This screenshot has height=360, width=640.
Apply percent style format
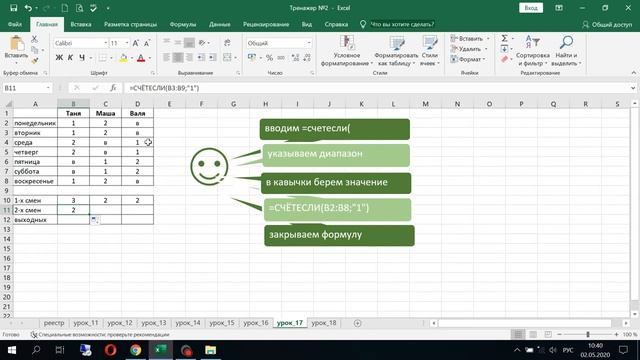[x=269, y=58]
